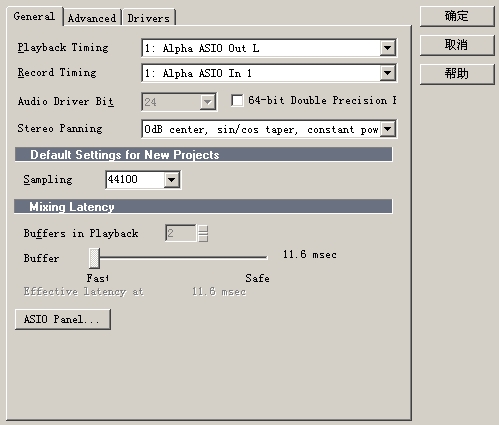Click the 'Audio Driver Bit' label
The height and width of the screenshot is (425, 499).
coord(66,101)
